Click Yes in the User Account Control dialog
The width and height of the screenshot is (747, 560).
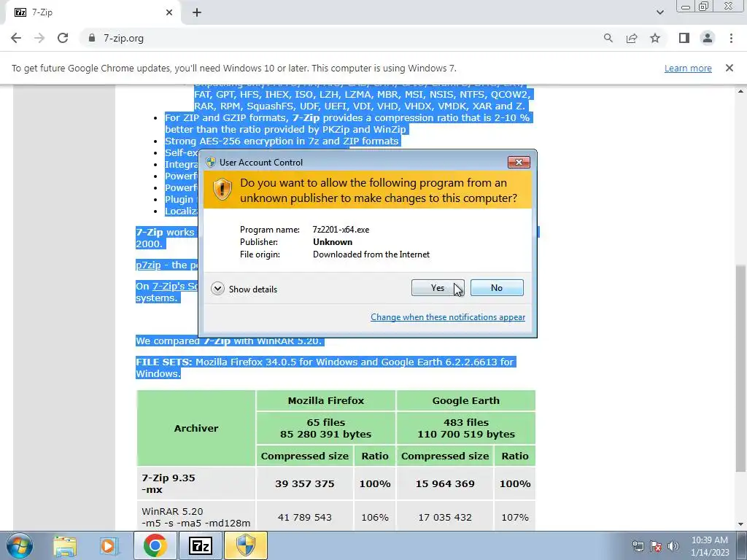(438, 287)
